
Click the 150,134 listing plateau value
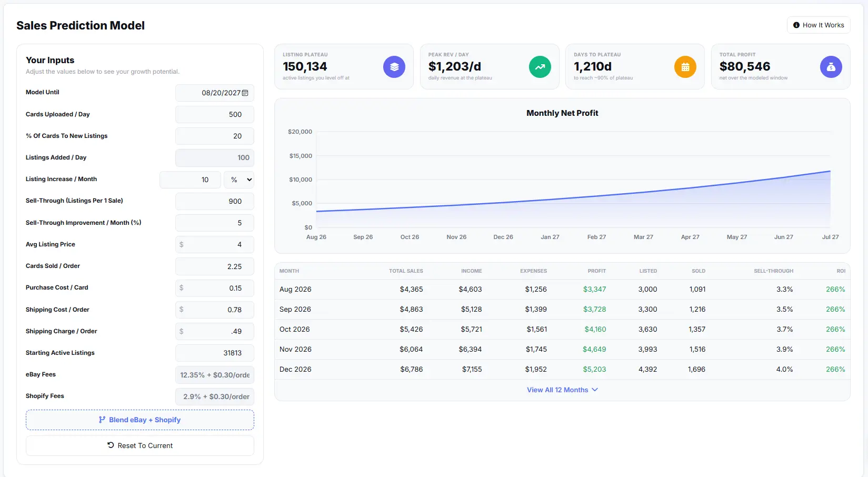(x=305, y=66)
